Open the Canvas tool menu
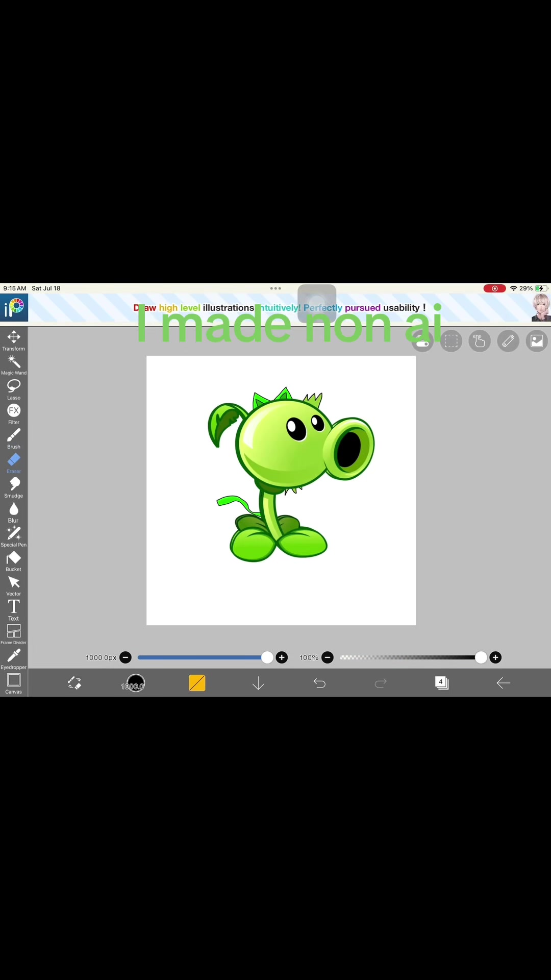 click(x=14, y=684)
